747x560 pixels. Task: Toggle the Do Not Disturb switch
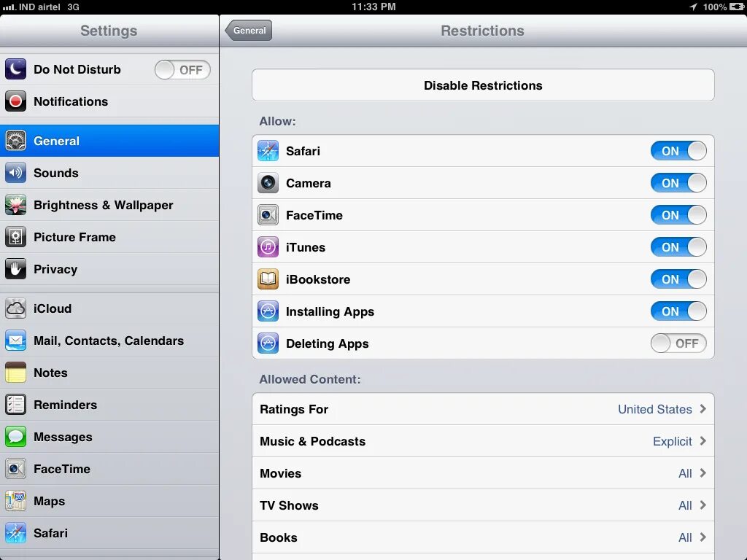[182, 70]
